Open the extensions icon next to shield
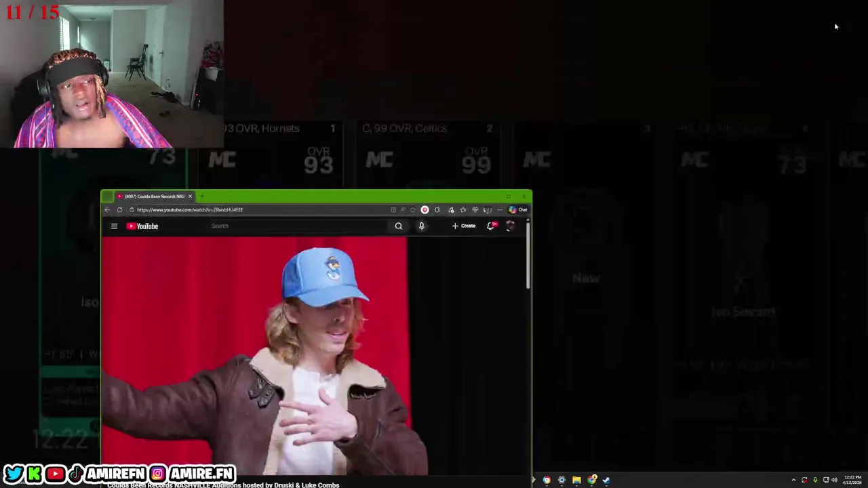 (437, 209)
